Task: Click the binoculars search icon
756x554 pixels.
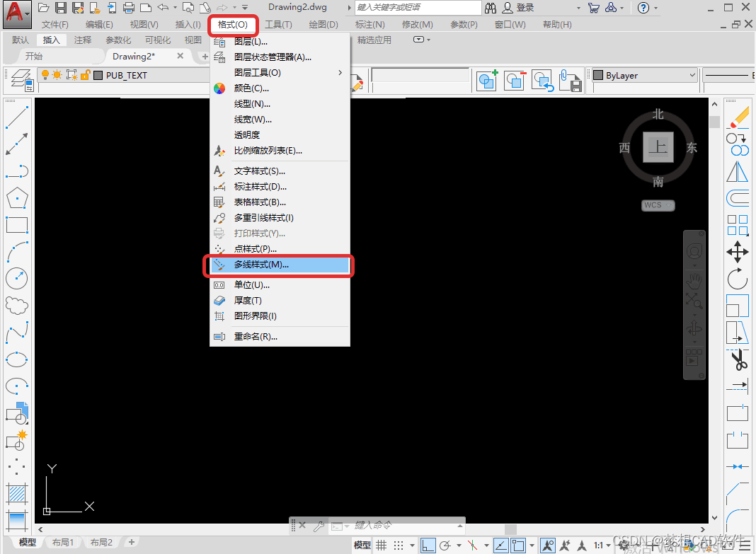Action: [491, 8]
